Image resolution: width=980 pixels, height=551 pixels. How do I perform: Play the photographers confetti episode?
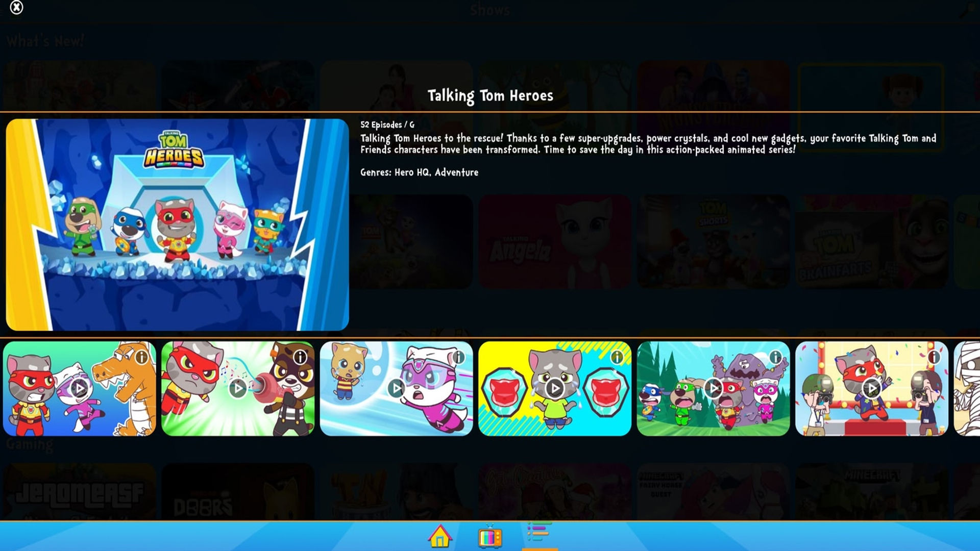click(872, 389)
